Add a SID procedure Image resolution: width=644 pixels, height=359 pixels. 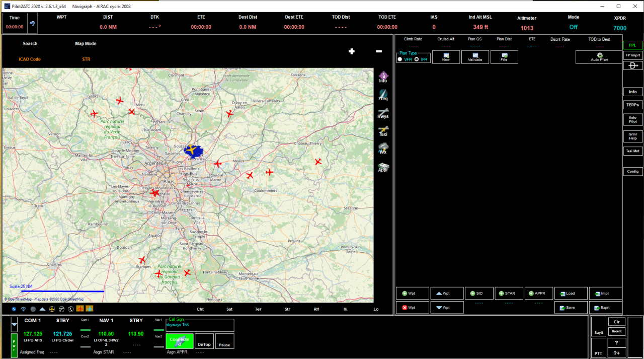coord(479,293)
